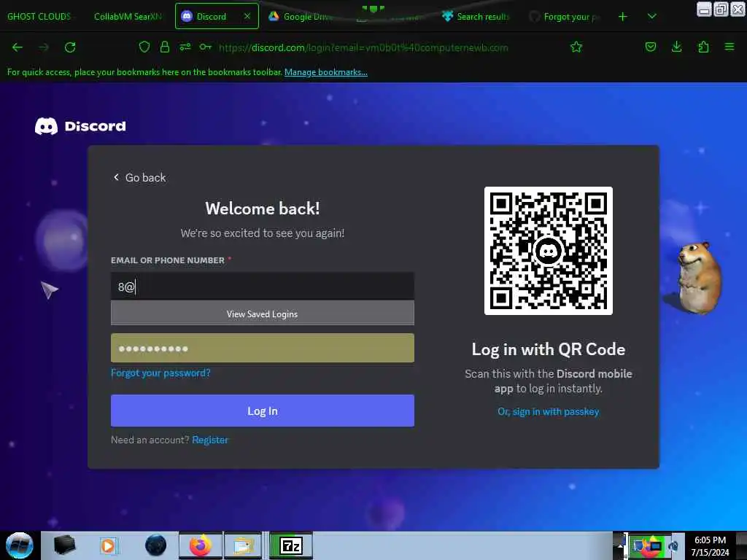Click the address bar URL

coord(363,47)
